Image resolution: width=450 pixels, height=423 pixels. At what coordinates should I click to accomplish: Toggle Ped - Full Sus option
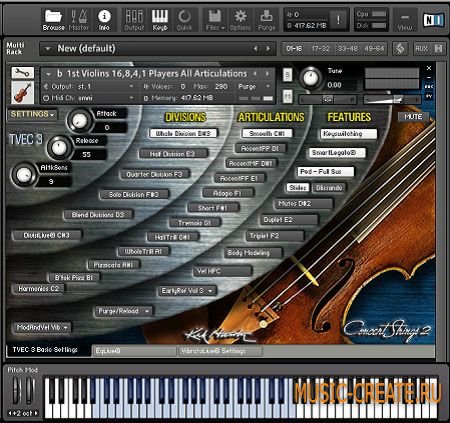pyautogui.click(x=326, y=172)
